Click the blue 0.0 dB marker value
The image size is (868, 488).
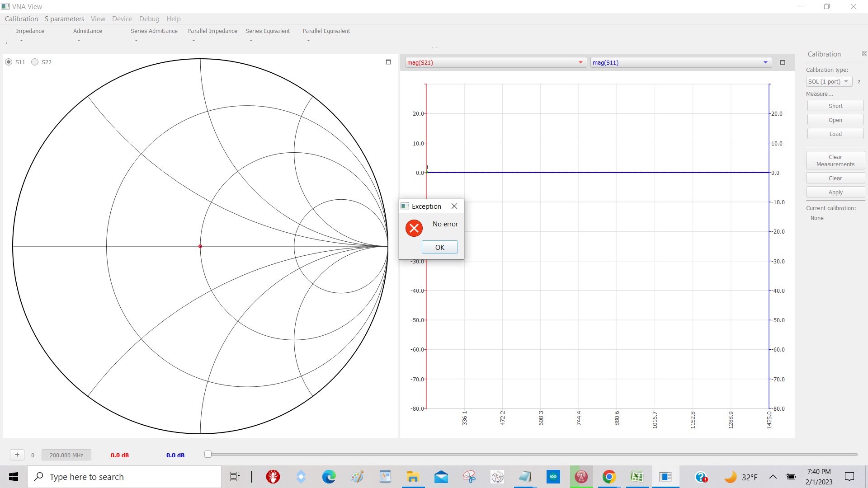[x=175, y=455]
